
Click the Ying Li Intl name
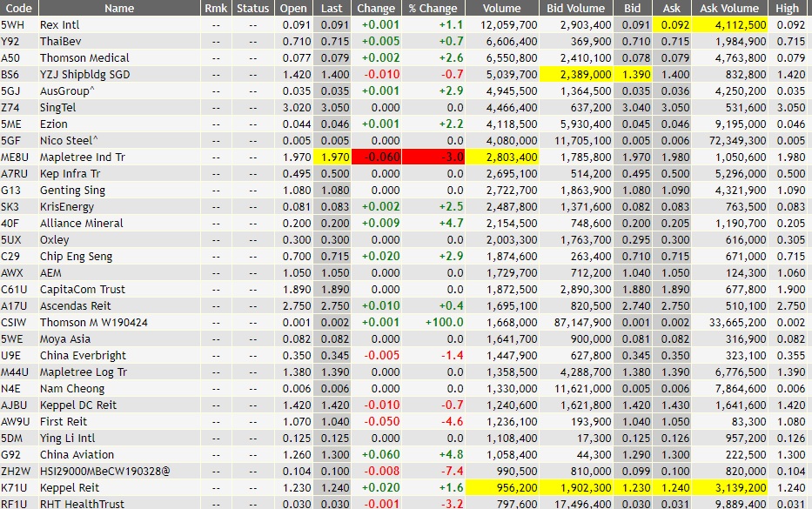67,439
